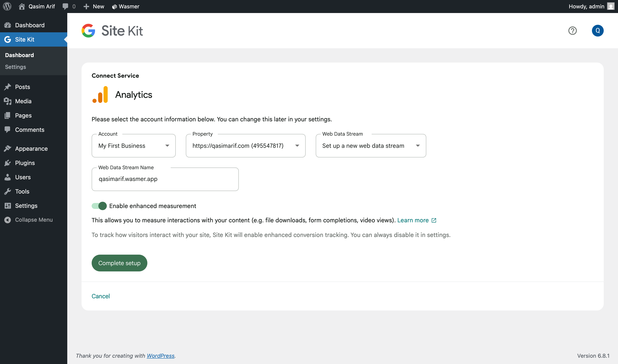The height and width of the screenshot is (364, 618).
Task: Click the Wasmer logo icon in admin bar
Action: click(x=114, y=7)
